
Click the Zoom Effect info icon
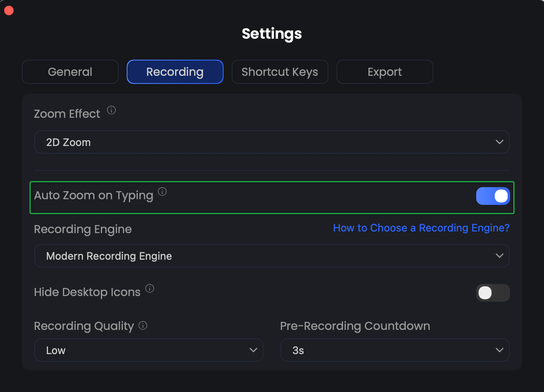tap(111, 110)
